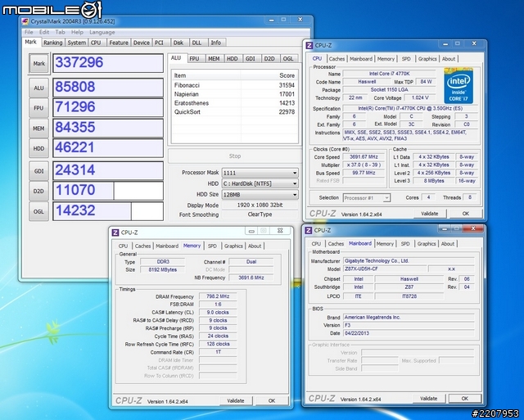Click Validate in the CPU-Z Memory window
Viewport: 524px width, 420px height.
[236, 400]
